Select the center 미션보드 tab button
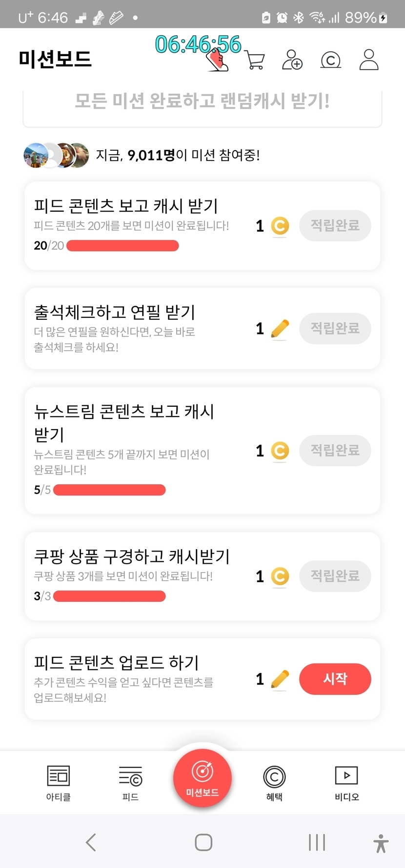The height and width of the screenshot is (868, 405). (202, 778)
